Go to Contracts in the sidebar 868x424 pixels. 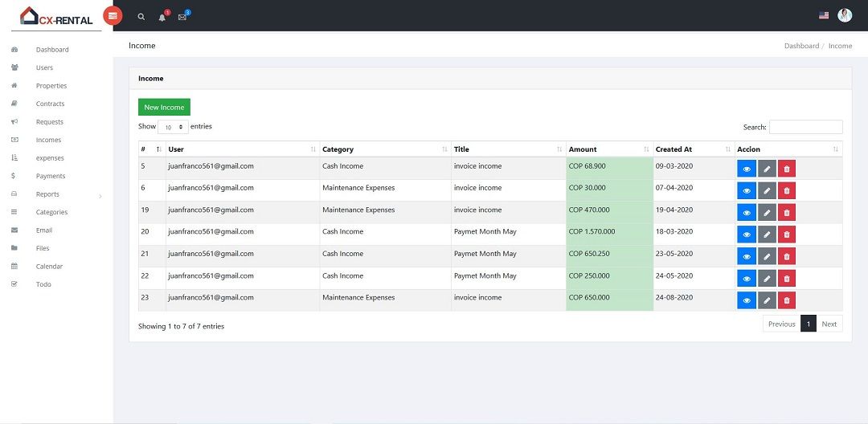click(50, 104)
